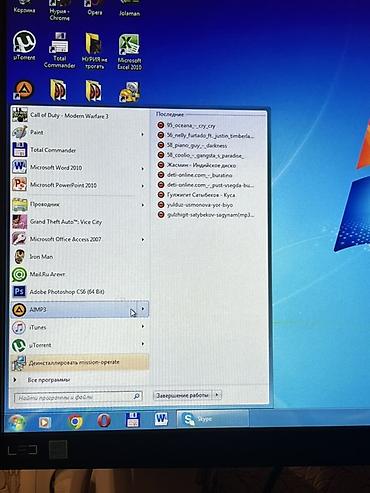Open the shutdown options arrow

pyautogui.click(x=217, y=395)
